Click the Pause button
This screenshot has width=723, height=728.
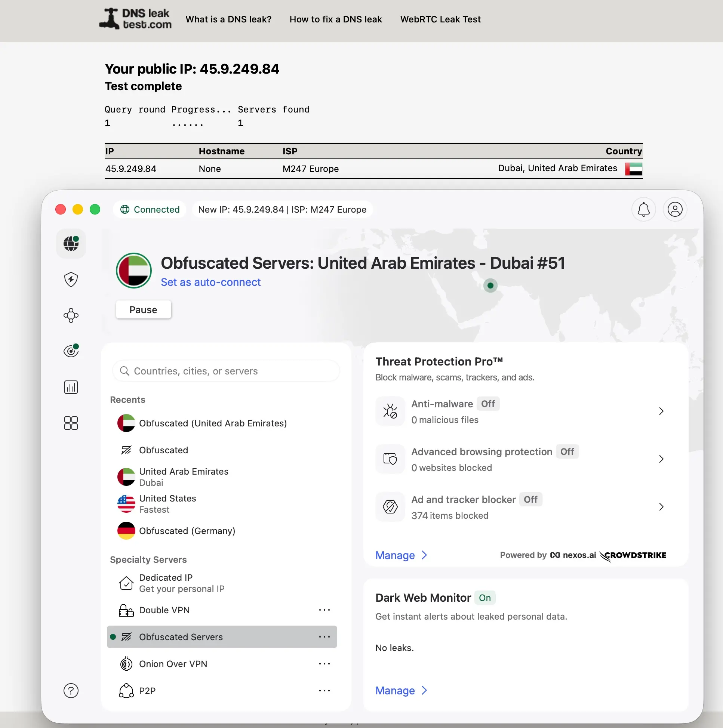[x=143, y=310]
